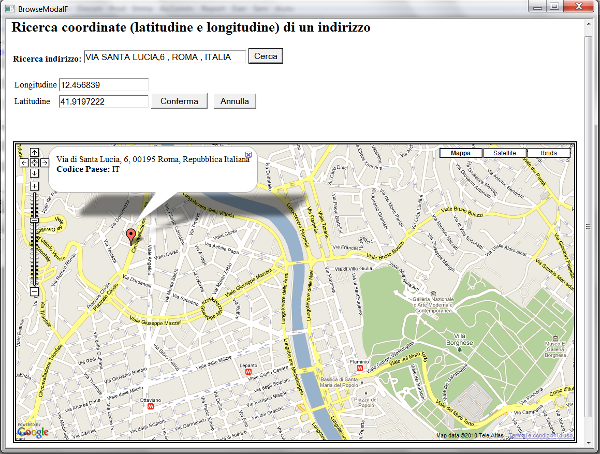This screenshot has height=454, width=600.
Task: Click the page scrollbar down arrow
Action: 589,443
